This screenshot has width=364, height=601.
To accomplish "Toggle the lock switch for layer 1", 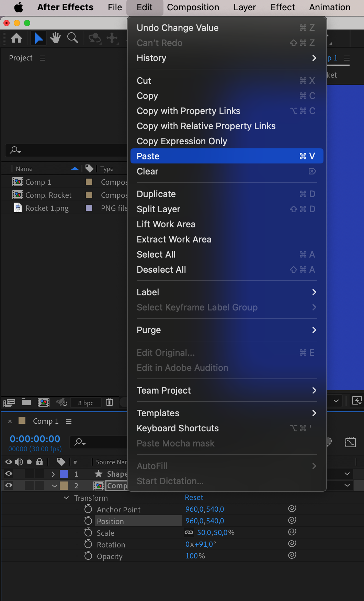I will pos(39,474).
